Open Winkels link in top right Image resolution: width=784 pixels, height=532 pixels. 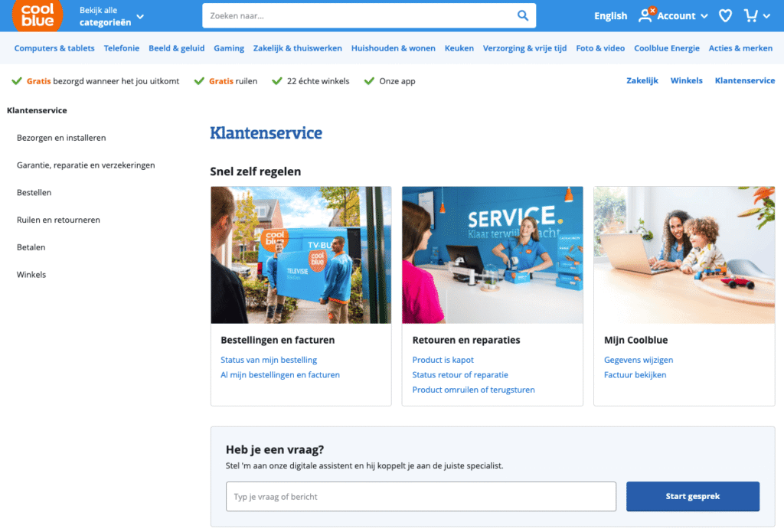686,80
